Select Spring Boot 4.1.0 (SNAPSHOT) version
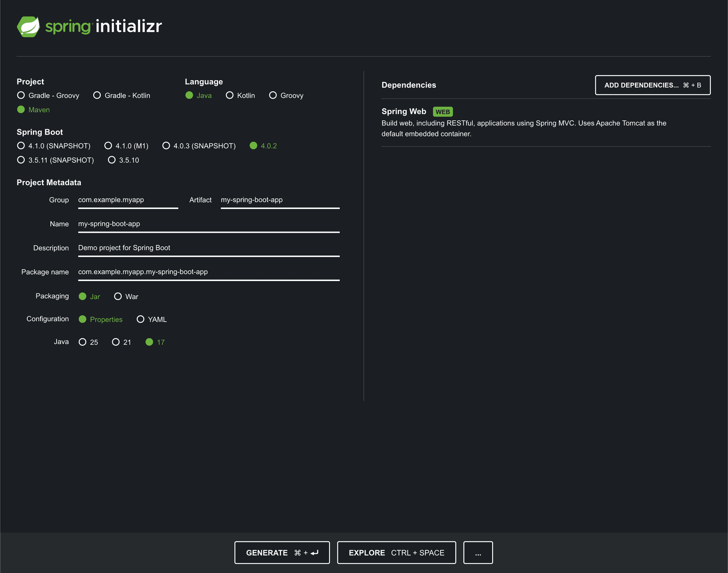 tap(21, 146)
